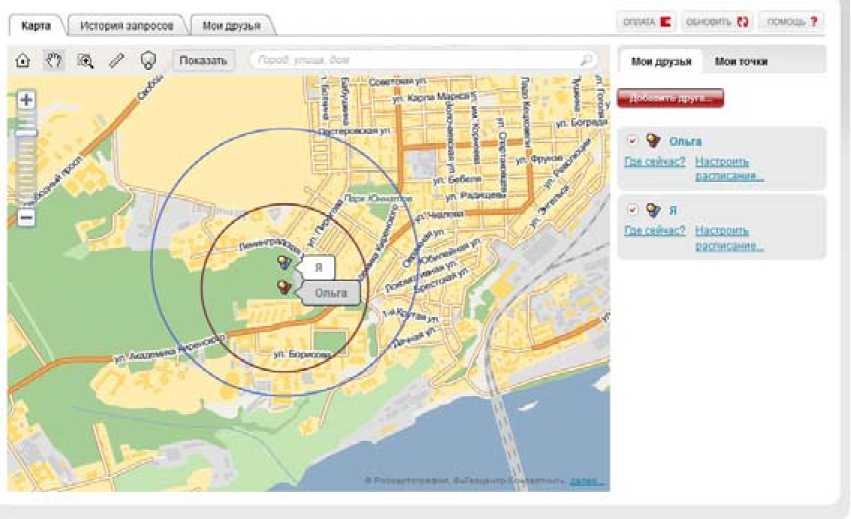Select the magnifier zoom-area tool

click(x=85, y=60)
